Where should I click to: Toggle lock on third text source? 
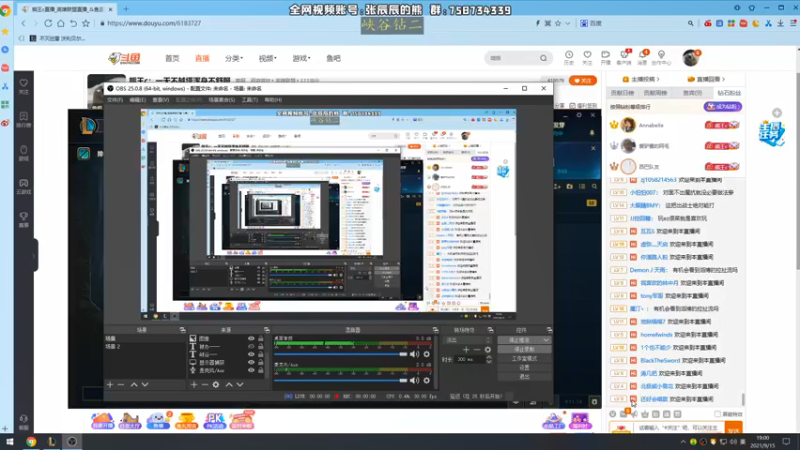[261, 355]
